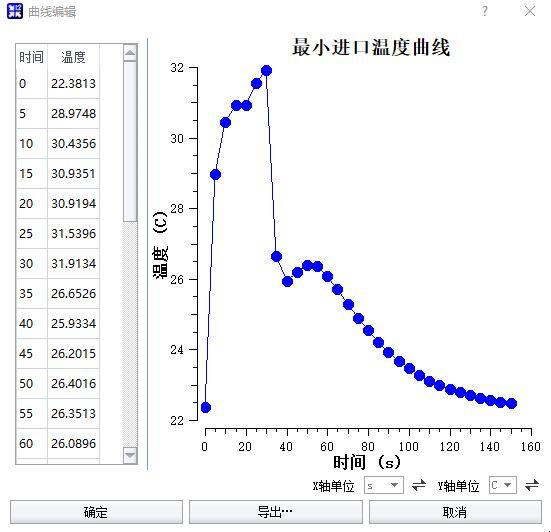Screen dimensions: 551x532
Task: Click the 曲线编辑 app icon in title bar
Action: [14, 11]
